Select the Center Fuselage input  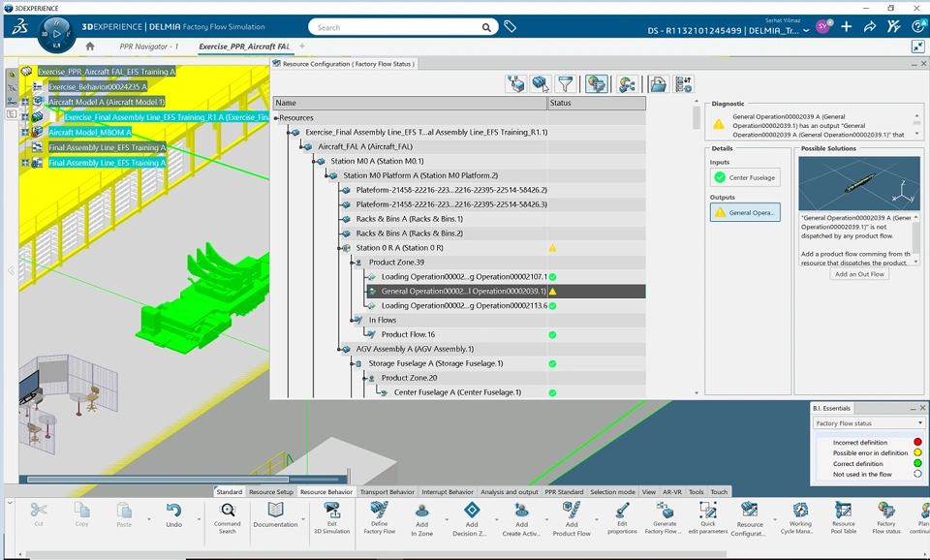coord(745,177)
